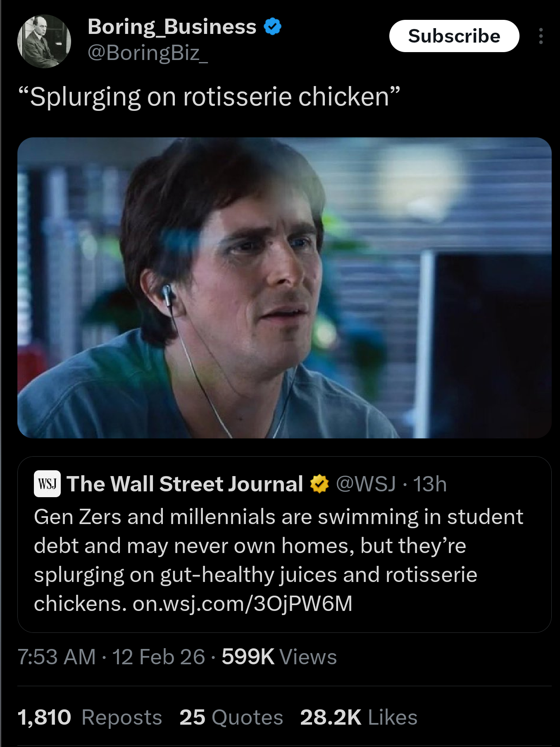Show the 1,810 Reposts list
This screenshot has width=560, height=747.
(x=90, y=717)
